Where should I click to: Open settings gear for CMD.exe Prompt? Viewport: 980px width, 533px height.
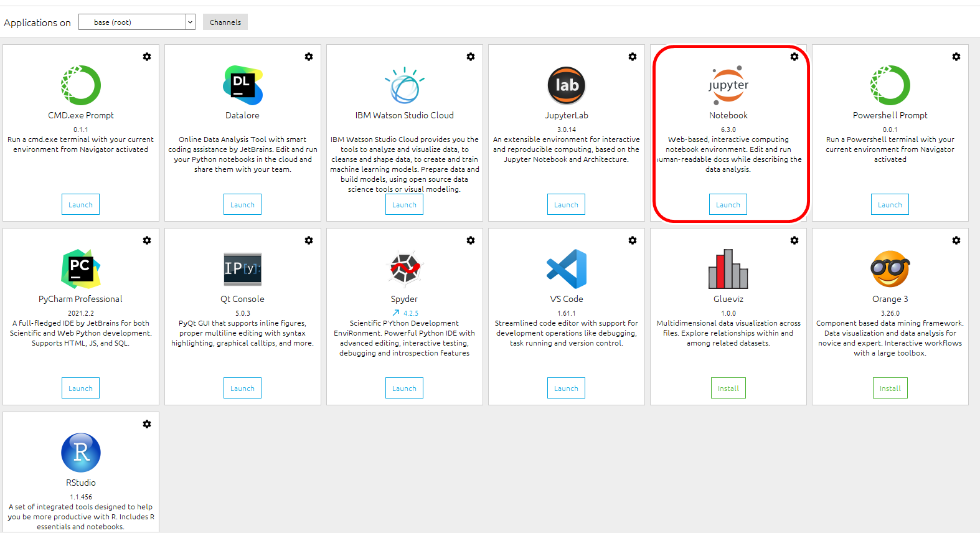tap(147, 57)
